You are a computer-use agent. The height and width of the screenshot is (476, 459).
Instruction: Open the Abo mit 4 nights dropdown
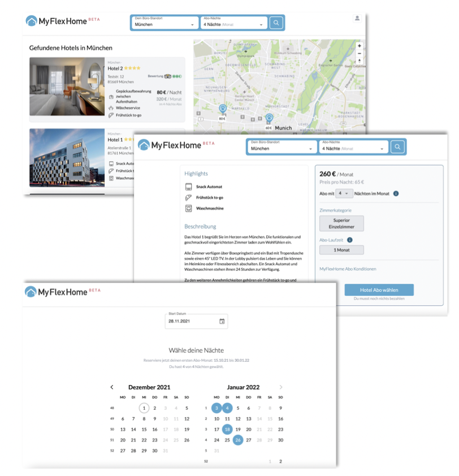344,193
